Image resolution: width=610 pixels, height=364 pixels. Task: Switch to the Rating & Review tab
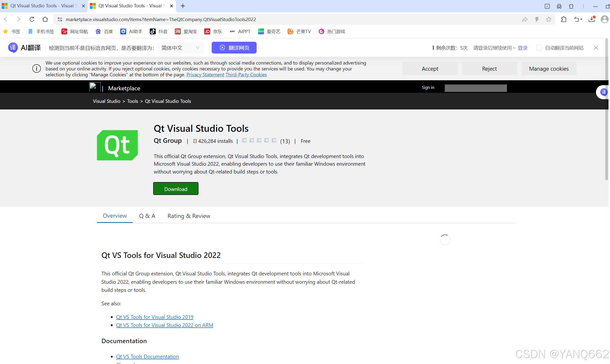[189, 216]
